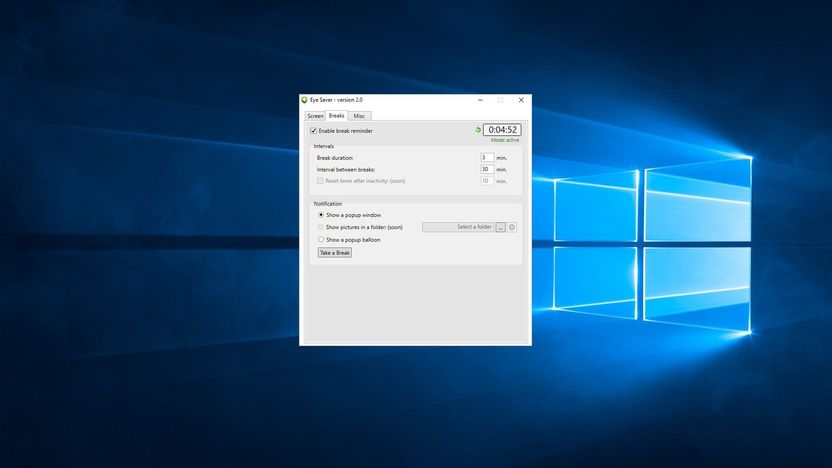Click the inactivity reset minutes field

coord(487,181)
